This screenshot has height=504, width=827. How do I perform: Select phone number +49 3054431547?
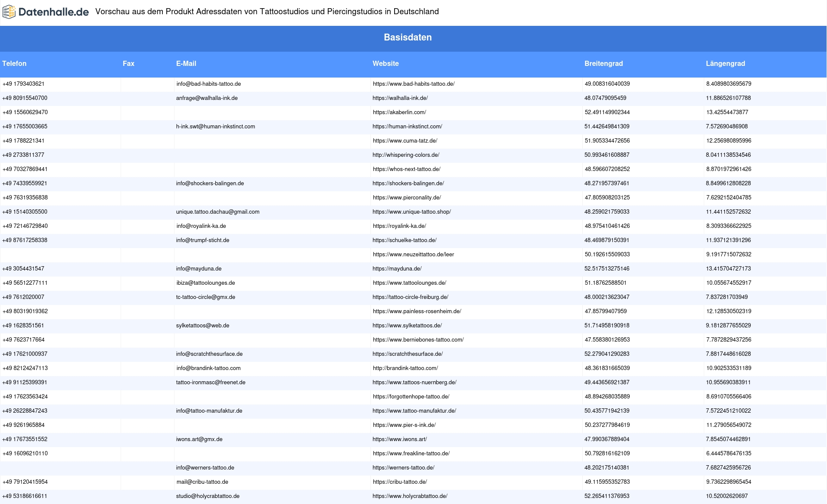[23, 269]
